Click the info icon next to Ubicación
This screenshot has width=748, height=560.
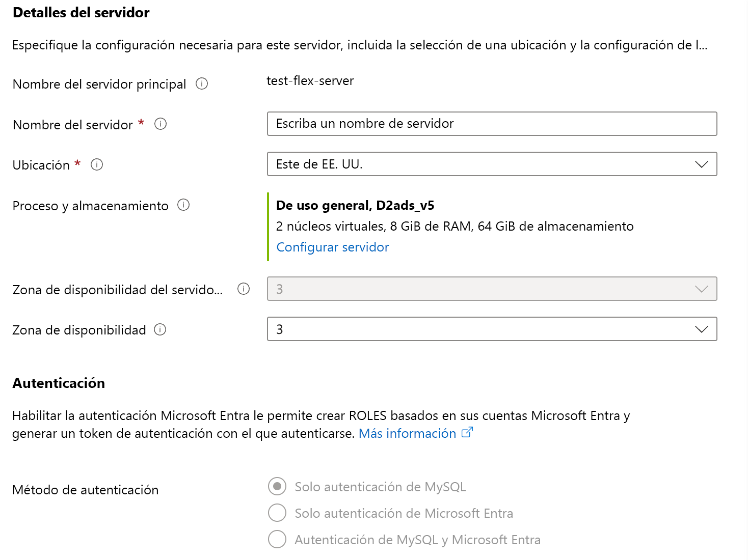(x=97, y=165)
